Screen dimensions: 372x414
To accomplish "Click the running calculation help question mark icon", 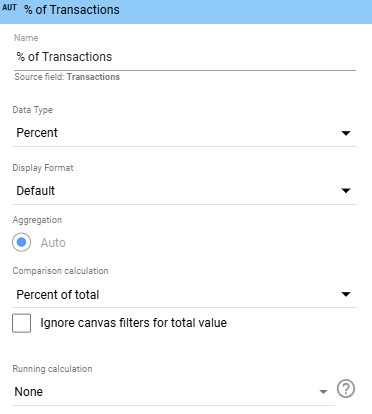I will click(346, 389).
